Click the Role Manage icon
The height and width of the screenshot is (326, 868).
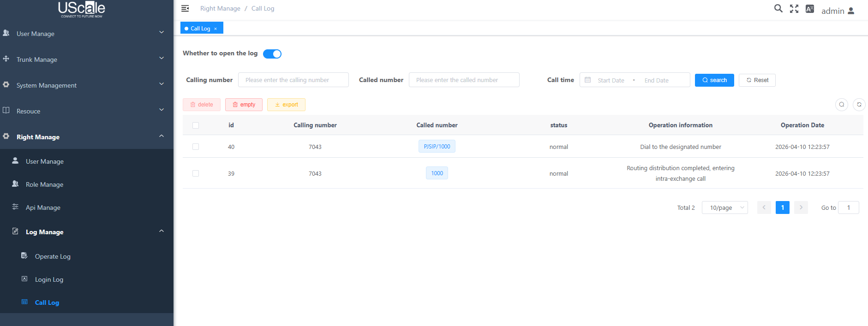pos(15,184)
